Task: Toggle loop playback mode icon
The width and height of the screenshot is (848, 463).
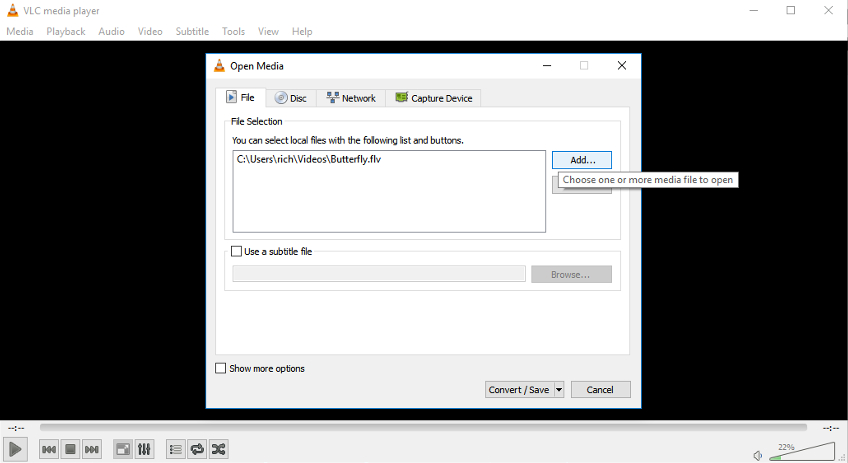Action: tap(197, 449)
